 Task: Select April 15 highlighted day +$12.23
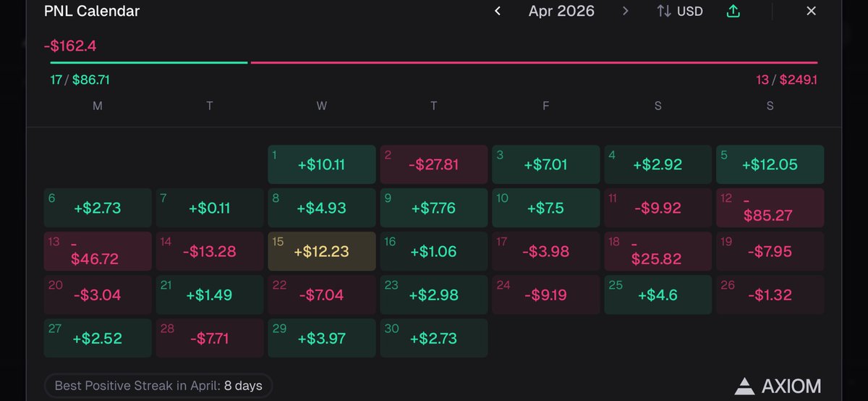click(x=322, y=251)
